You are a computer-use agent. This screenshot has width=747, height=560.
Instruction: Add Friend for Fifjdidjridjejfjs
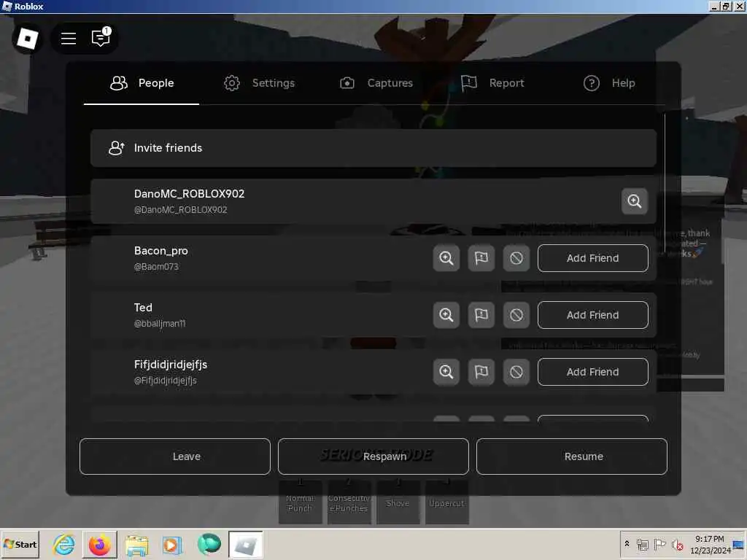coord(592,372)
